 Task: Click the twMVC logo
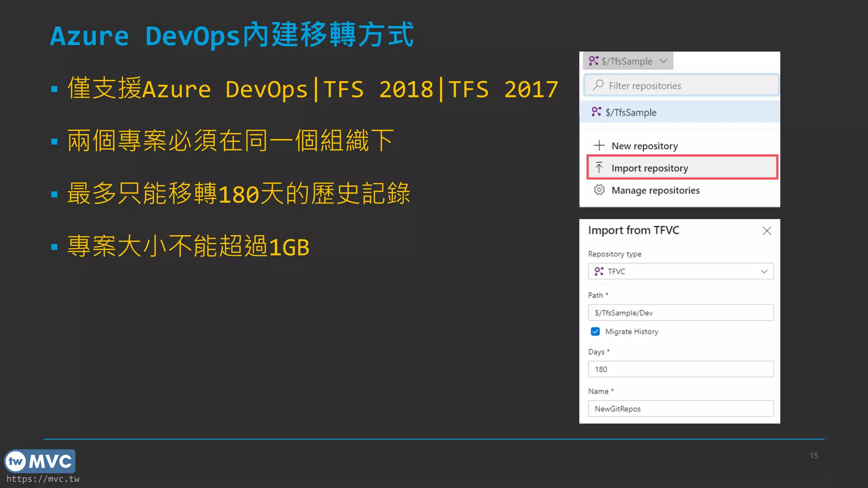[x=40, y=461]
